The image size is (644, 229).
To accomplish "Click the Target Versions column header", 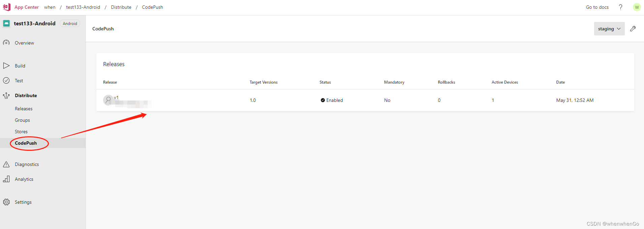I will click(264, 82).
